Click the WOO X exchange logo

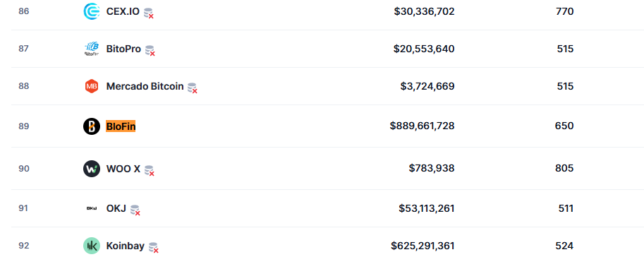91,169
